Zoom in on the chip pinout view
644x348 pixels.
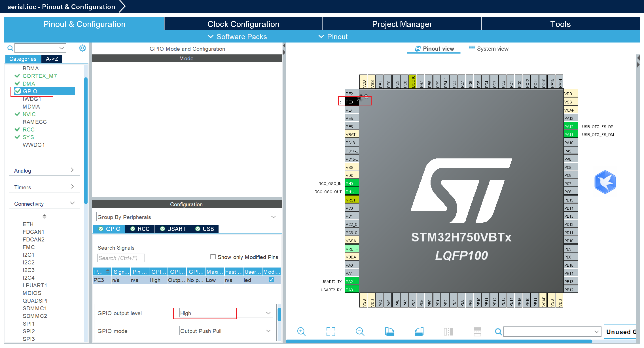click(301, 332)
